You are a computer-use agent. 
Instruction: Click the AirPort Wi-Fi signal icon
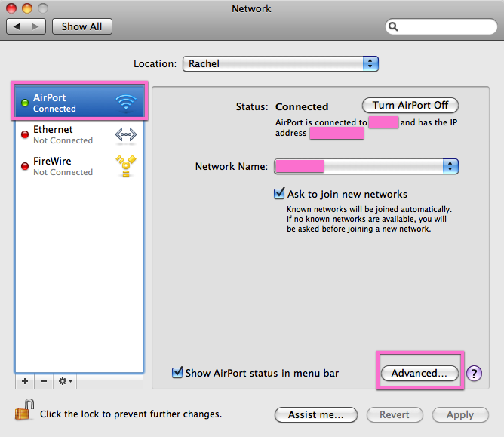125,103
